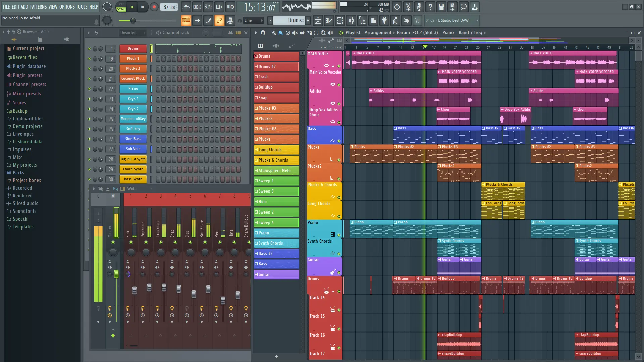
Task: Click the record button in transport bar
Action: point(154,7)
